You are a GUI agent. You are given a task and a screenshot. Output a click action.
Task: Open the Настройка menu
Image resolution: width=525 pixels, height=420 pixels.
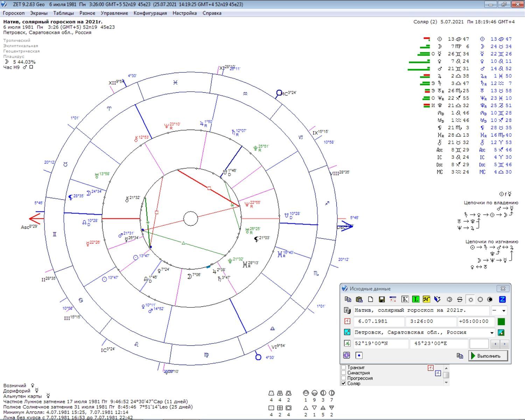(184, 13)
